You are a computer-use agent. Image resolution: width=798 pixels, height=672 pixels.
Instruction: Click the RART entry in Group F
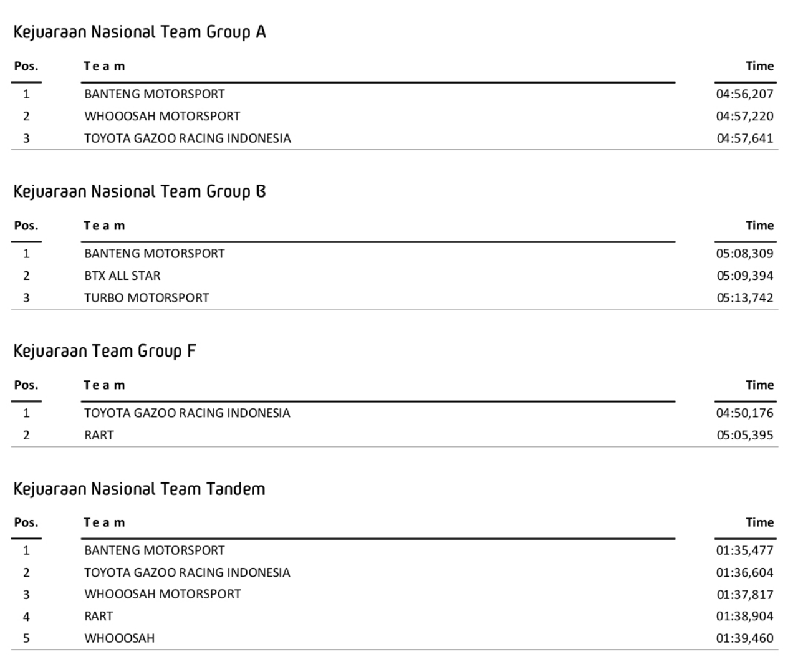coord(99,435)
